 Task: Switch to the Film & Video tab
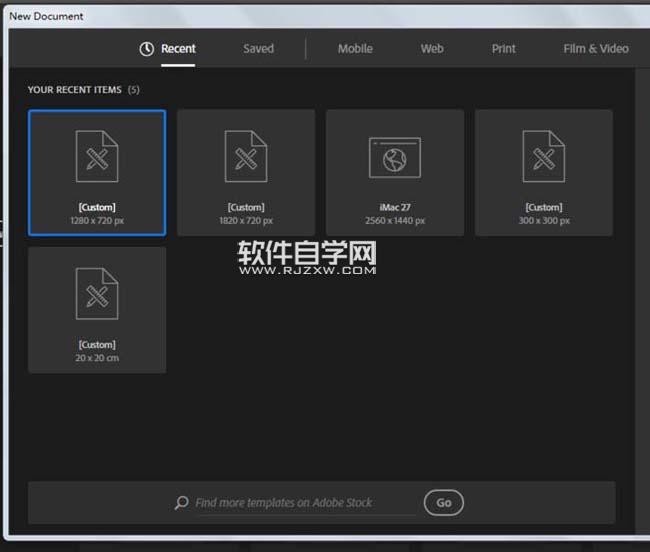[x=595, y=49]
